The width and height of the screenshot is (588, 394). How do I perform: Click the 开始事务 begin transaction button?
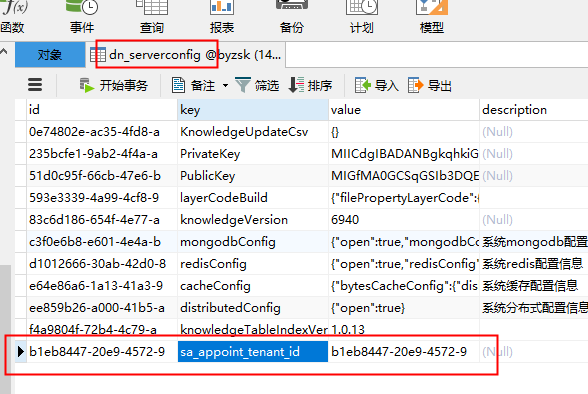pos(114,85)
